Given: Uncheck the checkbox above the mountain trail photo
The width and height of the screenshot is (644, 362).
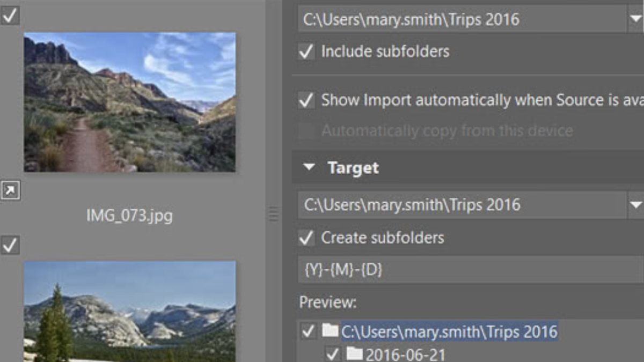Looking at the screenshot, I should pyautogui.click(x=10, y=15).
